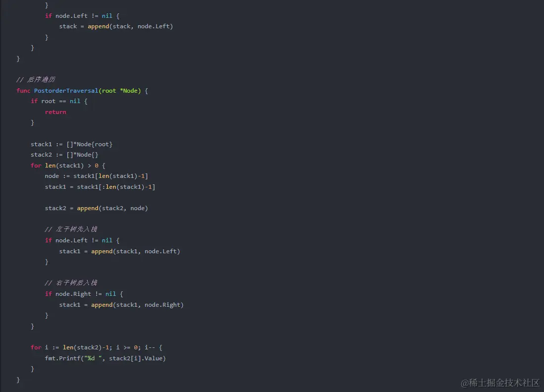Click the 'return' keyword
544x392 pixels.
click(x=55, y=112)
